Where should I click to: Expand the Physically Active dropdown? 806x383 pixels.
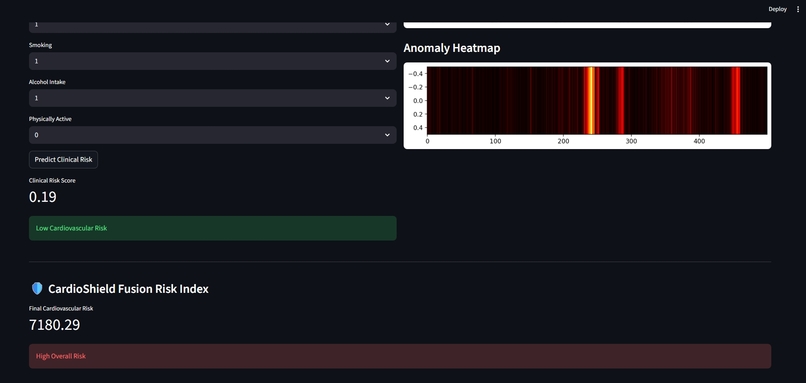(x=212, y=135)
